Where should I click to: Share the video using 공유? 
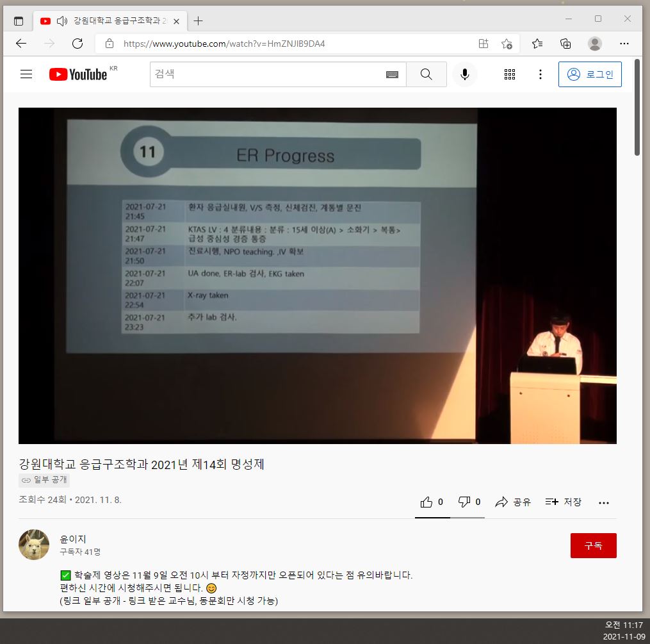[513, 502]
